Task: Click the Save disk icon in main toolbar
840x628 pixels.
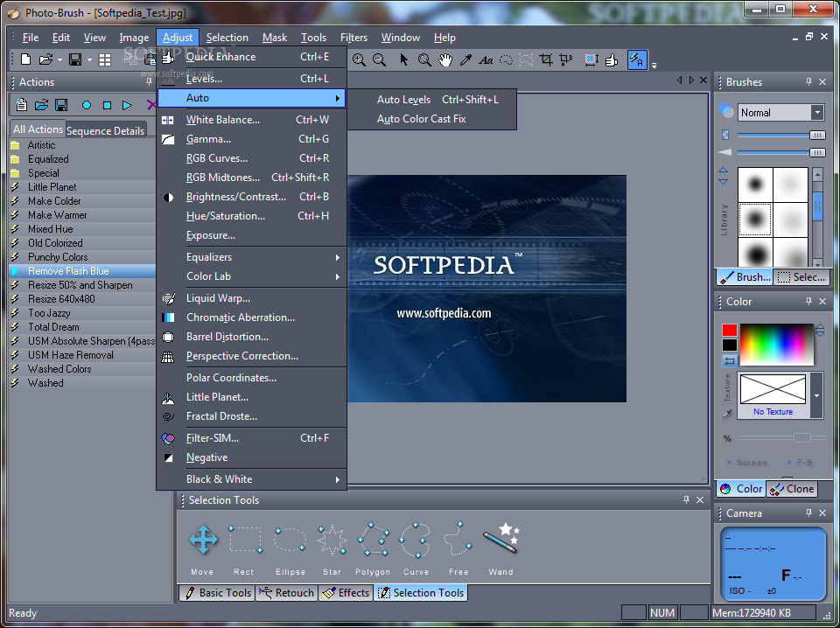Action: [75, 59]
